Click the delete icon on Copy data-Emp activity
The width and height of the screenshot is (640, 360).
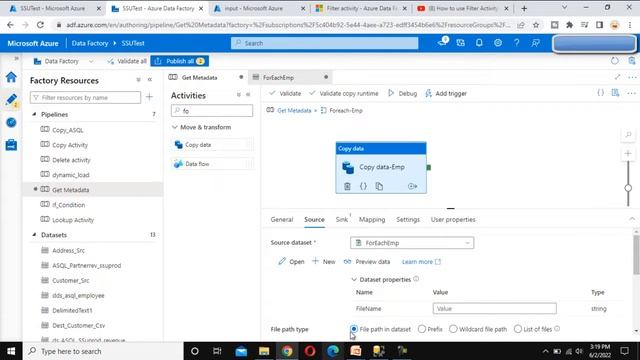[347, 186]
